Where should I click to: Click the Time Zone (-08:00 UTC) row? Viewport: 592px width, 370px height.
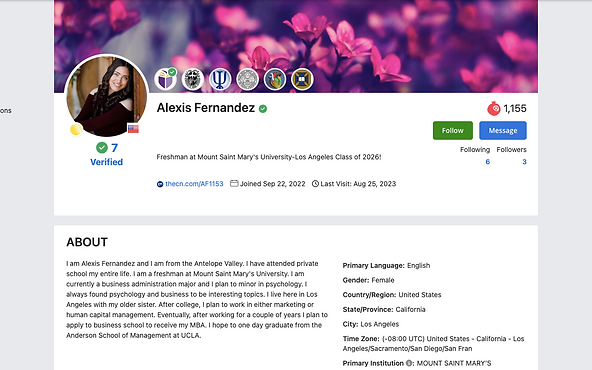click(x=433, y=344)
